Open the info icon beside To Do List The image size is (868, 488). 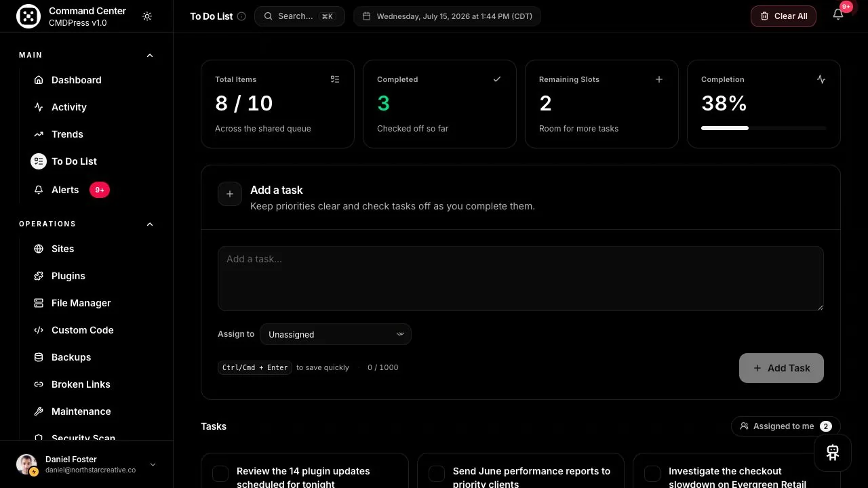pos(241,16)
